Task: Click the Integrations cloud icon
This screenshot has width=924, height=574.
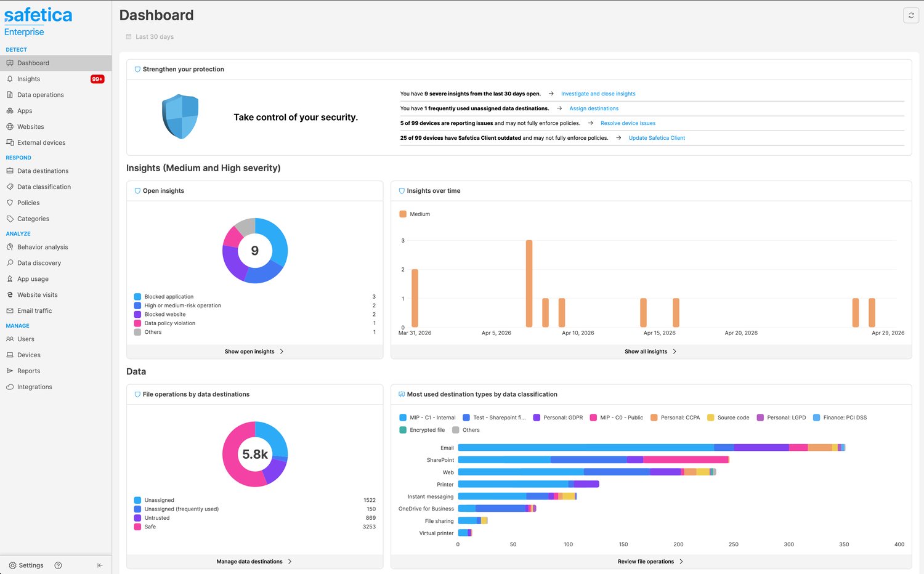Action: (10, 387)
